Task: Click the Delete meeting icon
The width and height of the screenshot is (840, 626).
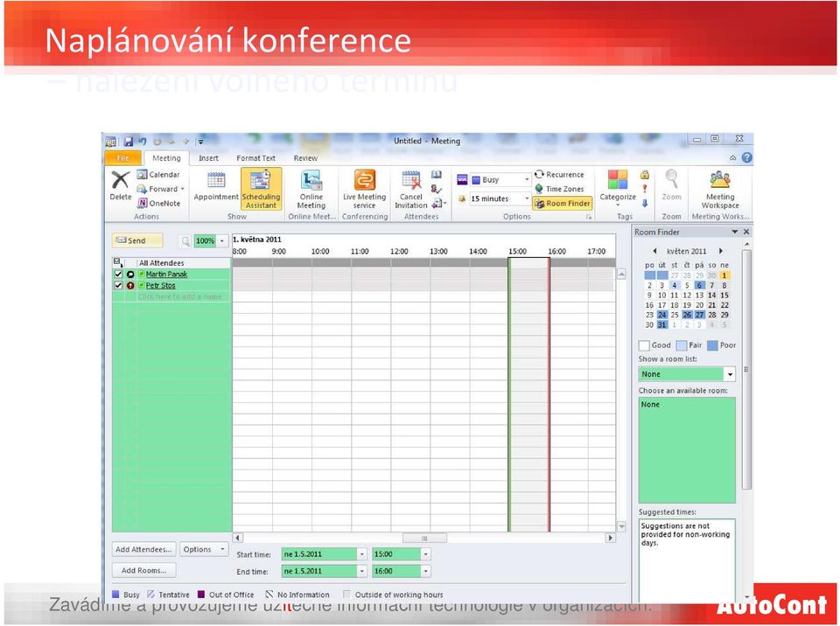Action: [x=121, y=185]
